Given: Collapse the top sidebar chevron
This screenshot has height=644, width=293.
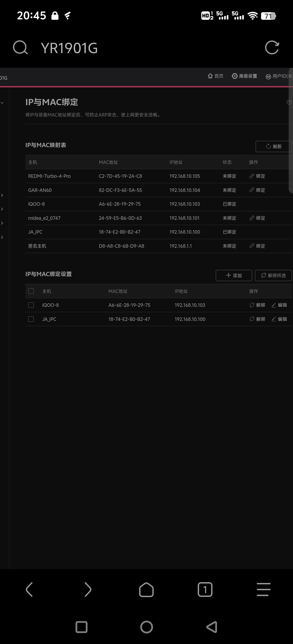Looking at the screenshot, I should point(2,103).
